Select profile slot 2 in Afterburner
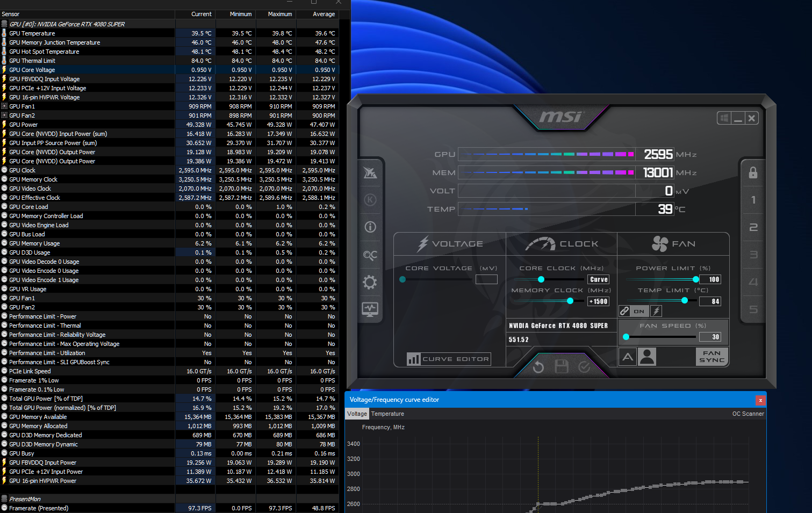 [753, 227]
